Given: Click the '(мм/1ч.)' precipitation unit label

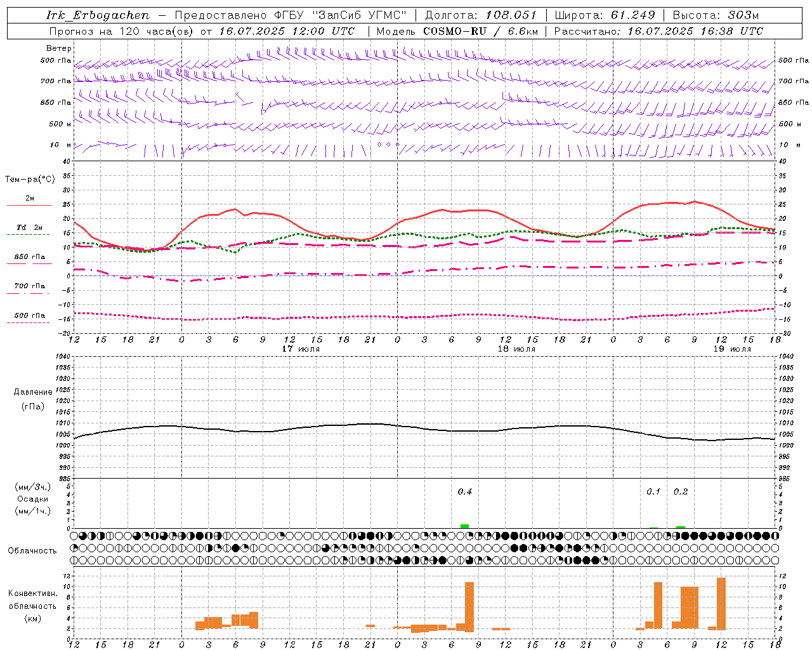Looking at the screenshot, I should 33,511.
